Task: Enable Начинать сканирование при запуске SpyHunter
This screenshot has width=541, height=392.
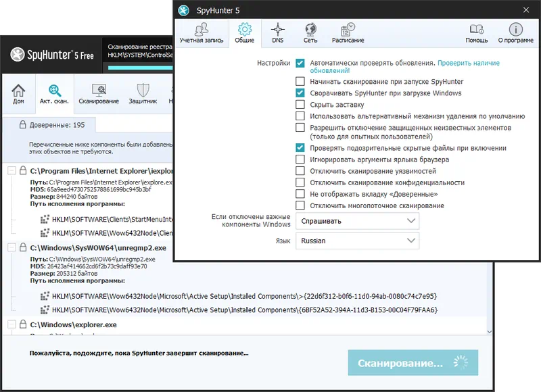Action: (300, 81)
